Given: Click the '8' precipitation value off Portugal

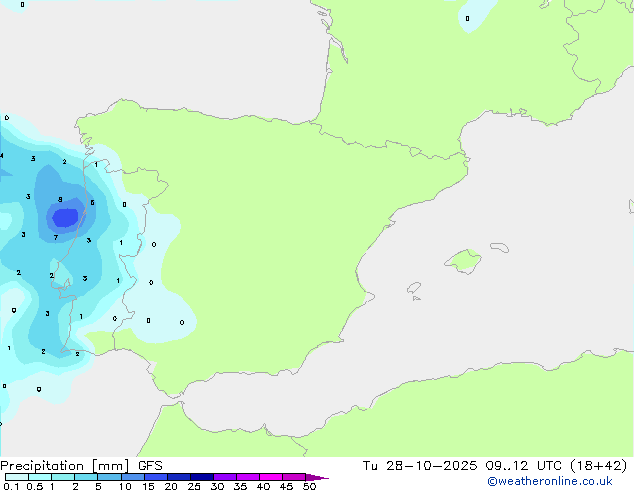Looking at the screenshot, I should coord(60,199).
